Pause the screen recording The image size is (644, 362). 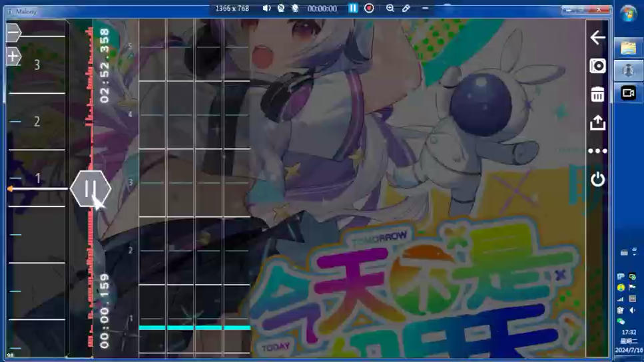(353, 8)
